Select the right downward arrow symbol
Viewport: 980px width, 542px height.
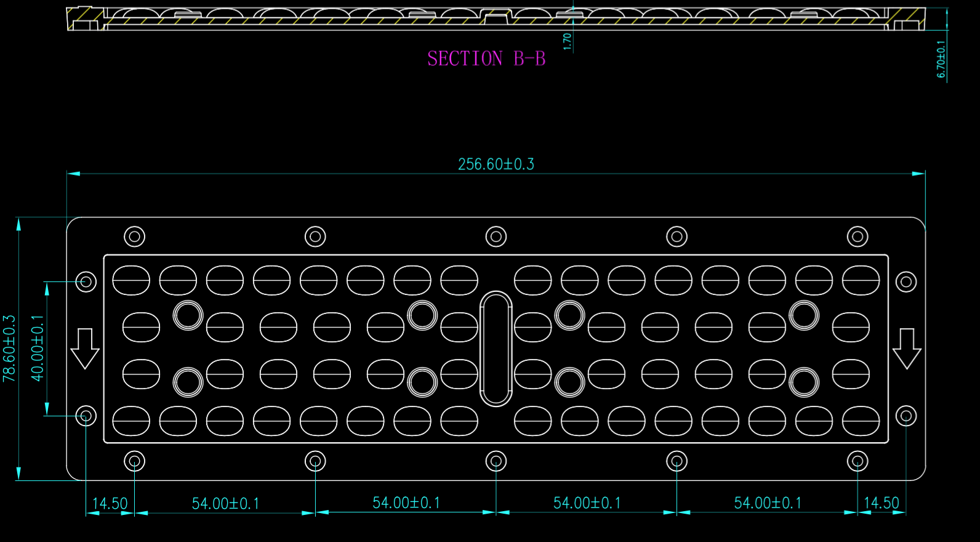tap(907, 348)
